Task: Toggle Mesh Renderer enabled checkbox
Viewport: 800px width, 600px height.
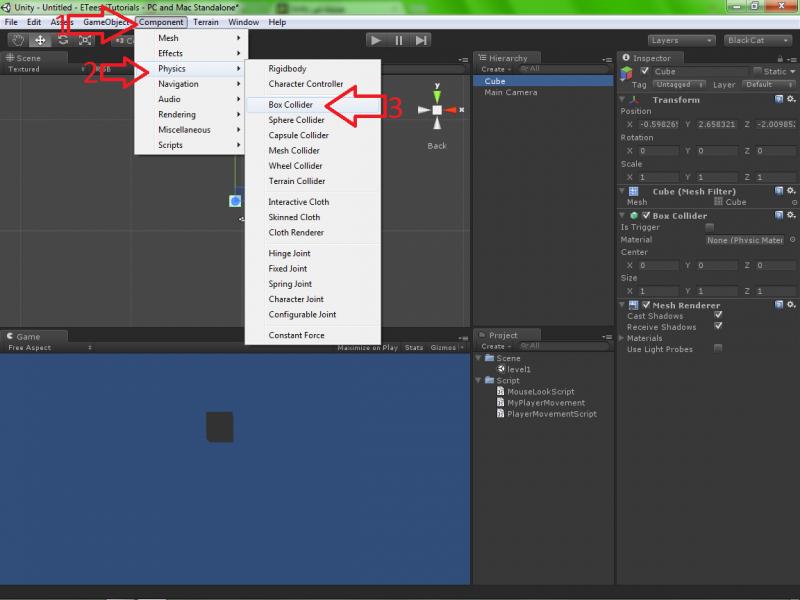Action: (x=646, y=305)
